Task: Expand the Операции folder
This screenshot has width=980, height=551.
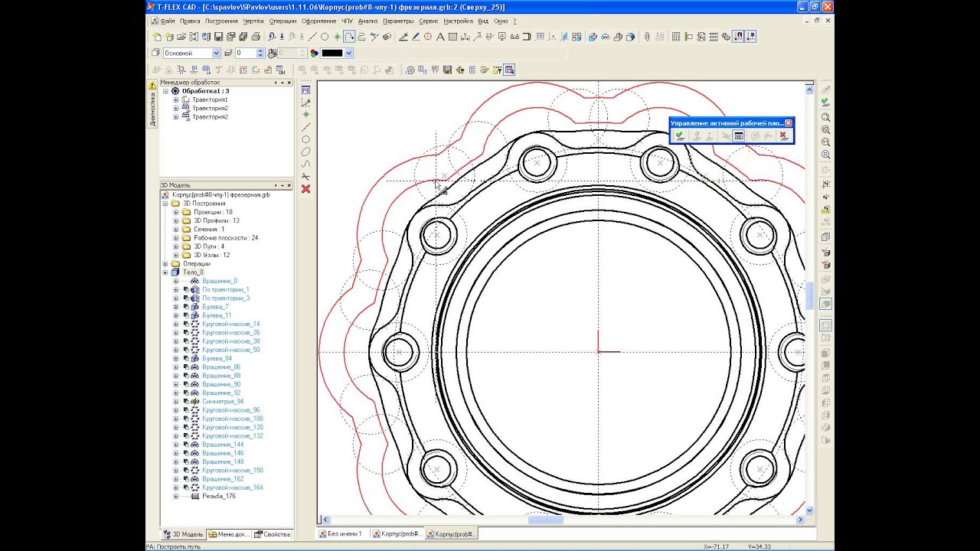Action: coord(165,264)
